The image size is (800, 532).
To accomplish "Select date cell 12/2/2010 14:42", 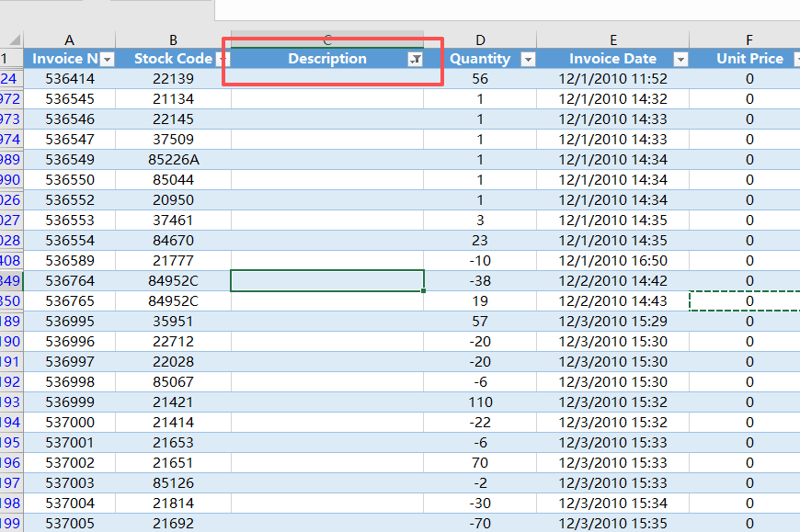I will click(x=612, y=281).
